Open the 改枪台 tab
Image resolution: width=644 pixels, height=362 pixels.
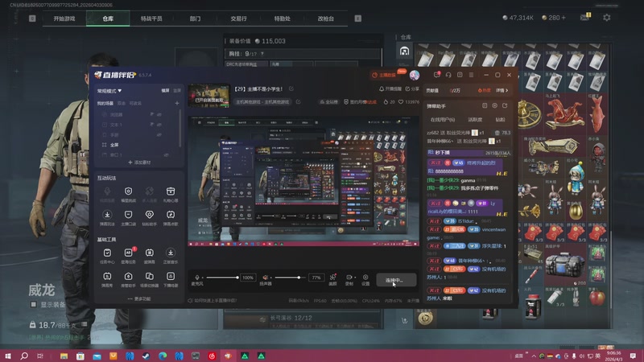(x=326, y=19)
